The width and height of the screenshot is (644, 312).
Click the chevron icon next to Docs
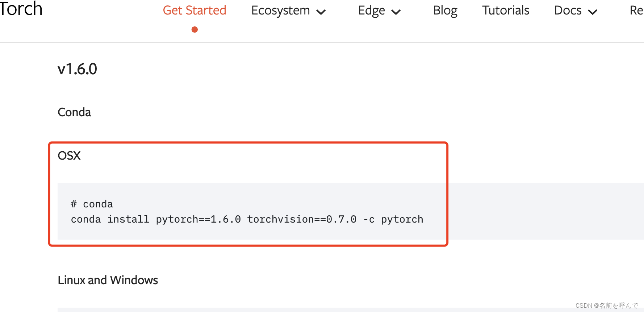pos(593,12)
